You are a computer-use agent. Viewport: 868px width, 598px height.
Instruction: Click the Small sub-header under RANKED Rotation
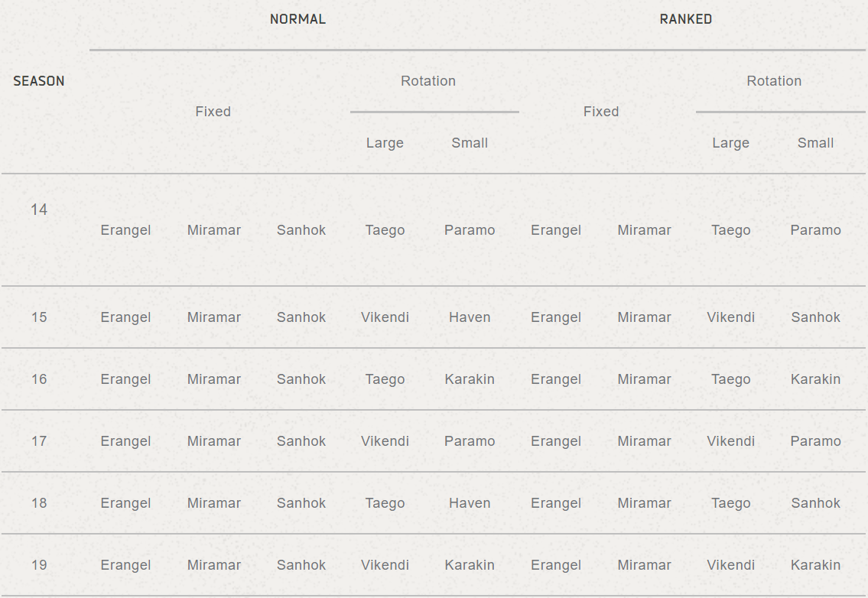[815, 143]
